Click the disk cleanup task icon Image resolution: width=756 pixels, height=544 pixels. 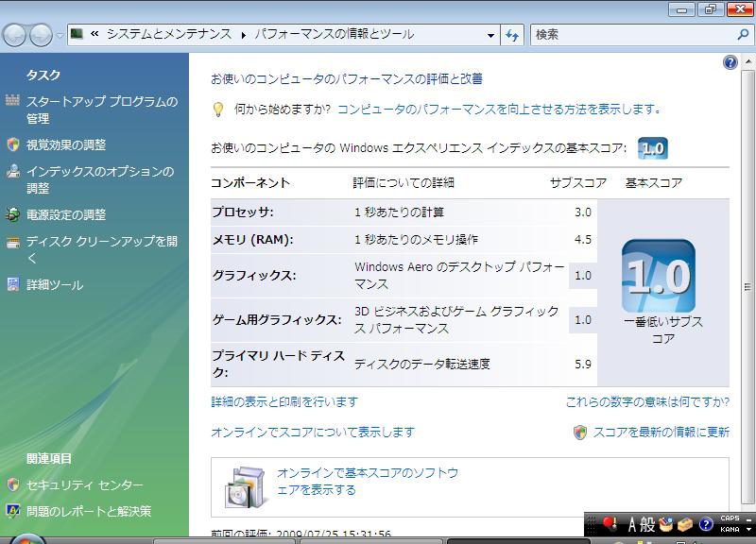(x=13, y=242)
